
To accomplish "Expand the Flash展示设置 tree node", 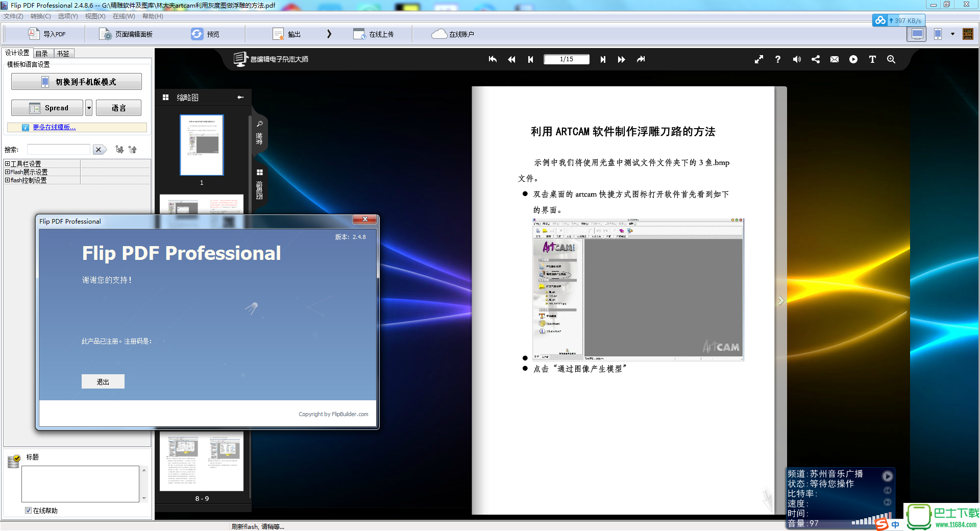I will coord(7,172).
